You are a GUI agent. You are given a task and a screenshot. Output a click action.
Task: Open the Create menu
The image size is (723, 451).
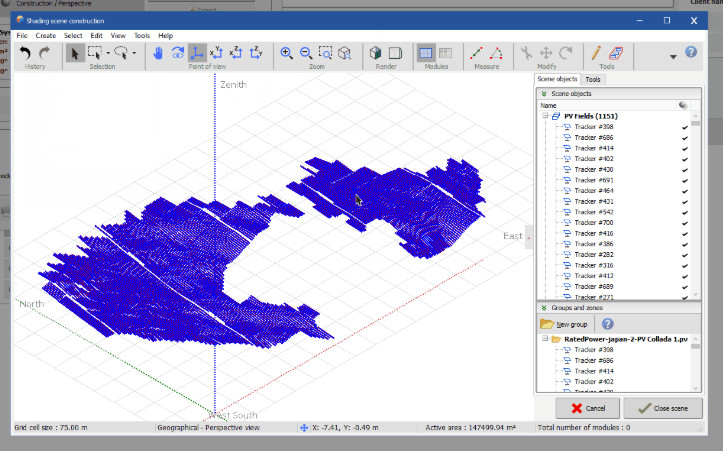pos(46,35)
